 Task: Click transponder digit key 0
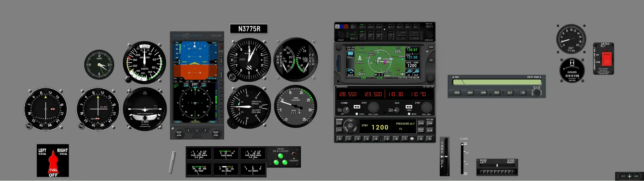[x=340, y=139]
